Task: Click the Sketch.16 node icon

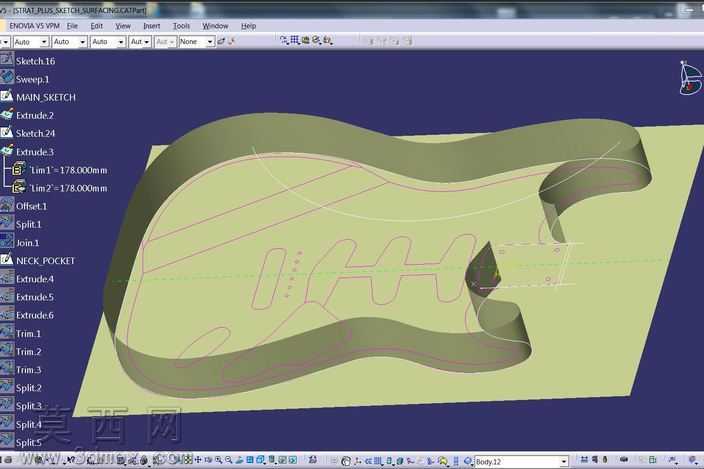Action: 7,60
